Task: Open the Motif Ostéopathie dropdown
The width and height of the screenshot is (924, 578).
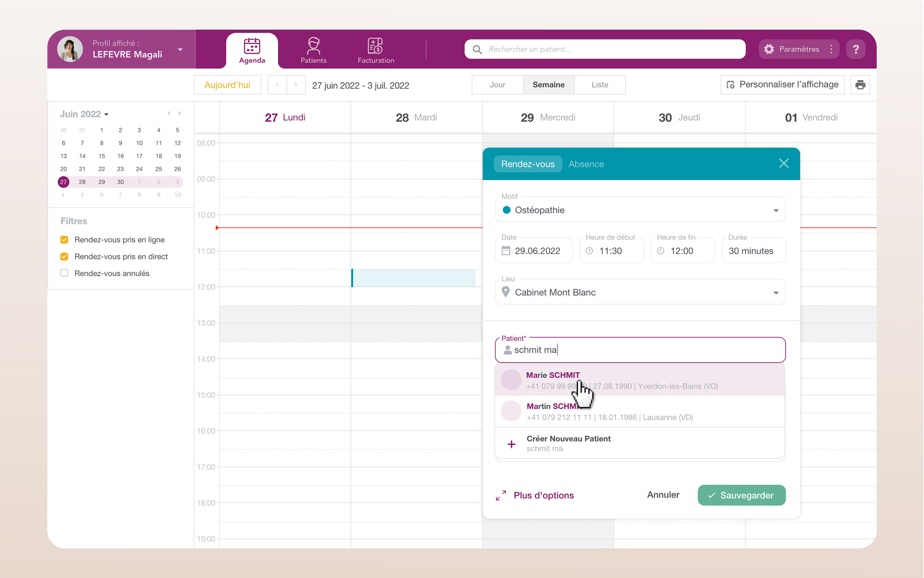Action: (640, 210)
